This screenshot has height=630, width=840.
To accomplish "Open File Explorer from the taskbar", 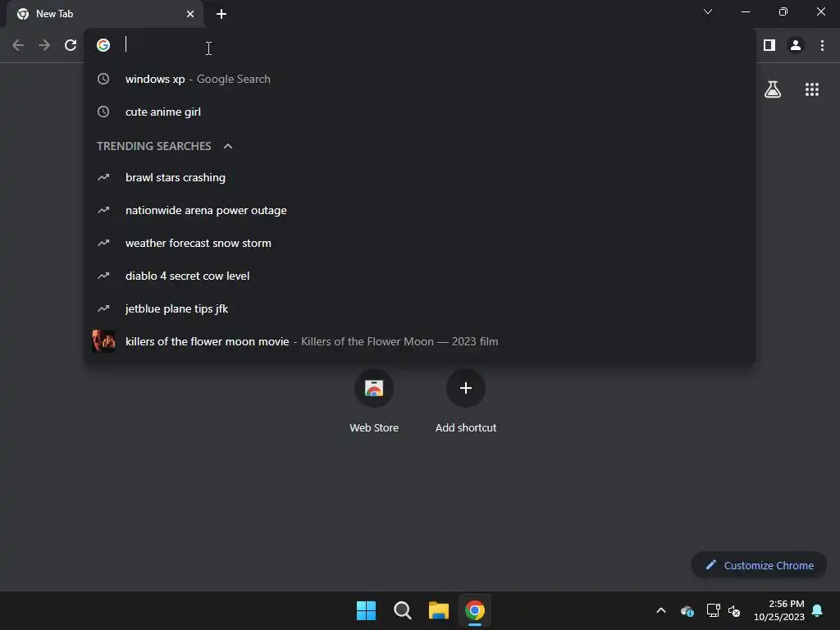I will [x=438, y=610].
